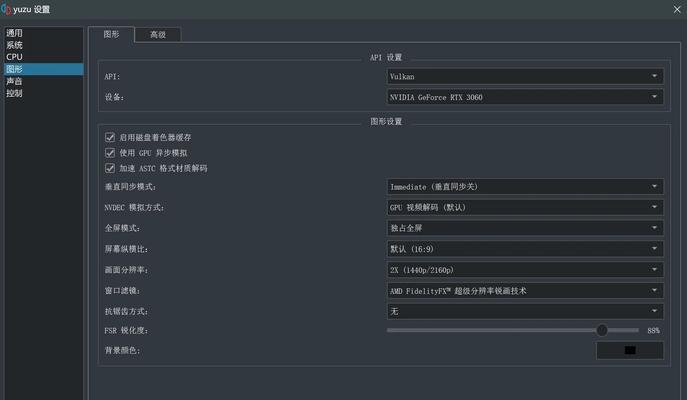Viewport: 687px width, 400px height.
Task: Click the yuzu logo icon in title bar
Action: 6,9
